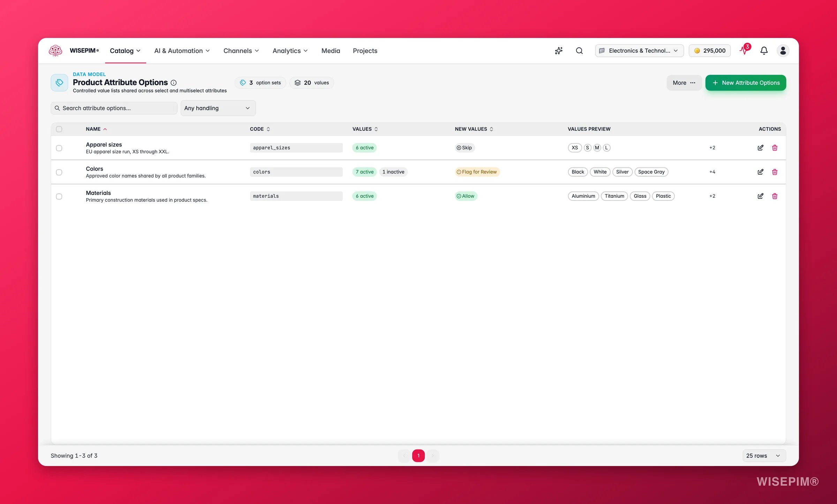
Task: Edit the Colors option set
Action: (760, 172)
